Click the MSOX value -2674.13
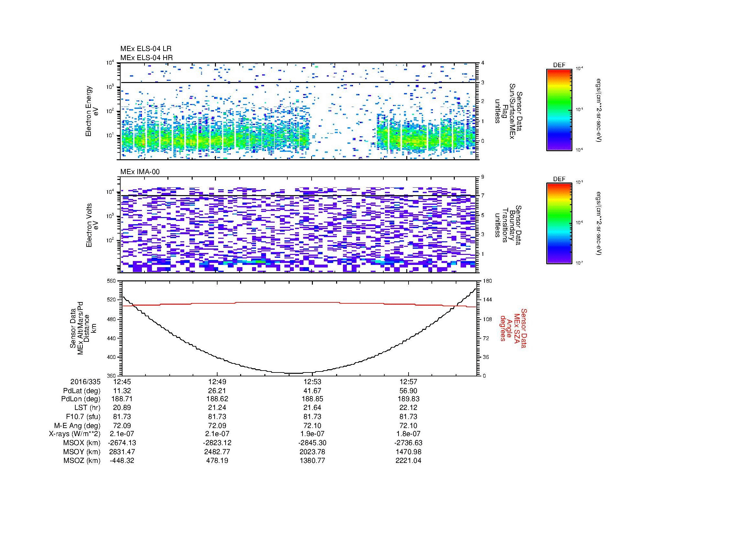The image size is (756, 534). click(x=122, y=443)
